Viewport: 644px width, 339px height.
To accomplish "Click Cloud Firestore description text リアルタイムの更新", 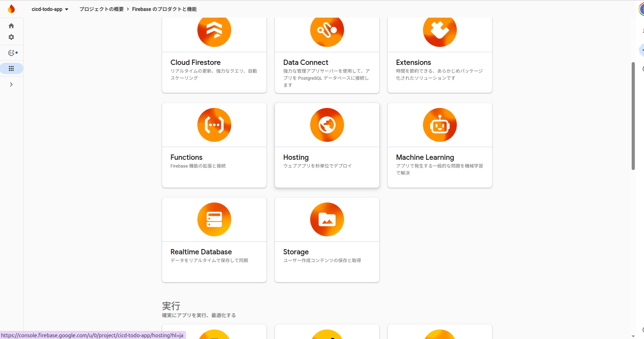I will click(214, 74).
